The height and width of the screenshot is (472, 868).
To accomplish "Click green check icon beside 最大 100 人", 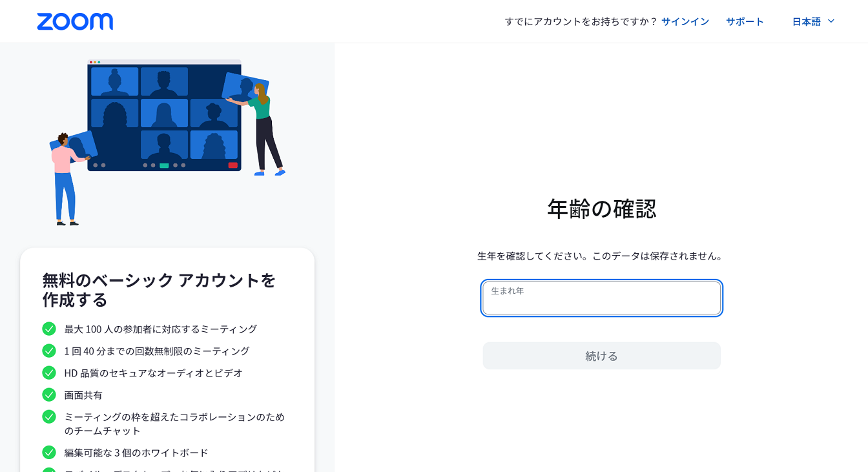I will tap(49, 329).
